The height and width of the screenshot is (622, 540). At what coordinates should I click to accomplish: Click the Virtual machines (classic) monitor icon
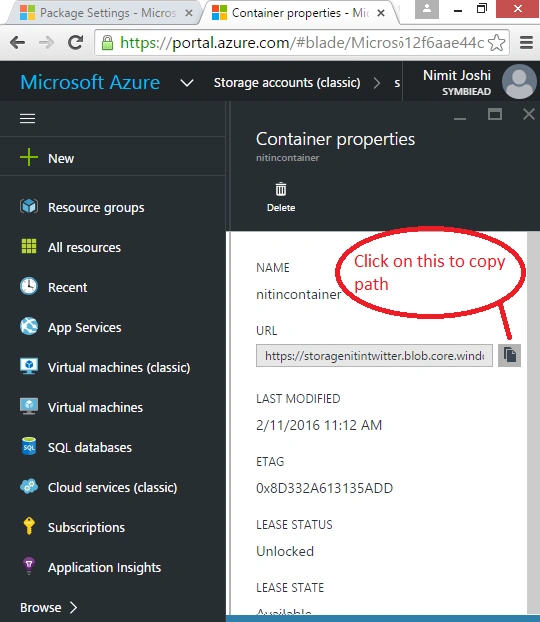29,366
